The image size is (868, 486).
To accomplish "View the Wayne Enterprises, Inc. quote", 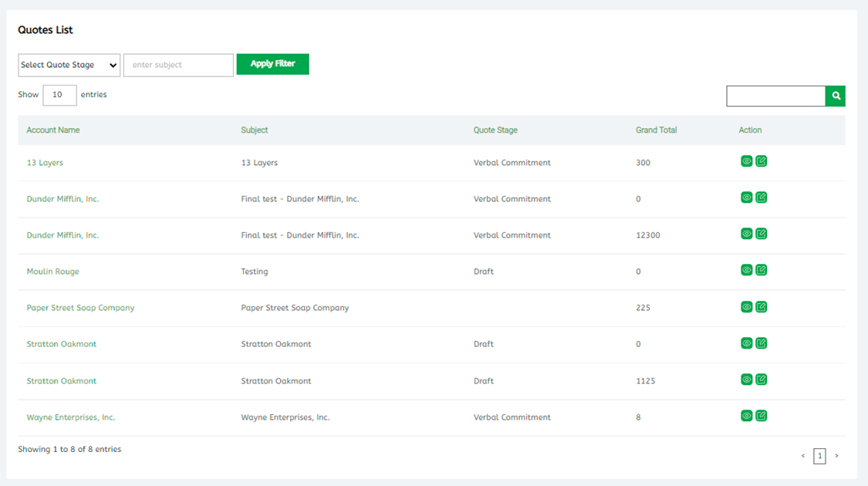I will (746, 416).
